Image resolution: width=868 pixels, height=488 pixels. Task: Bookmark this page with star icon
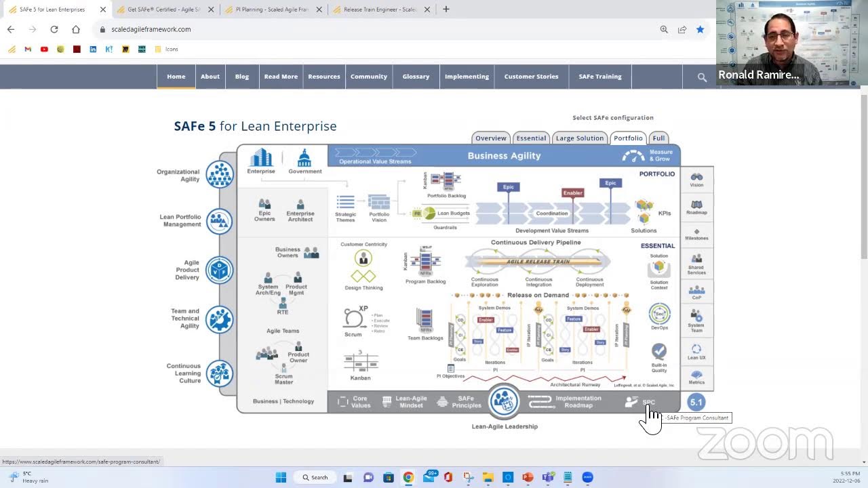tap(700, 29)
